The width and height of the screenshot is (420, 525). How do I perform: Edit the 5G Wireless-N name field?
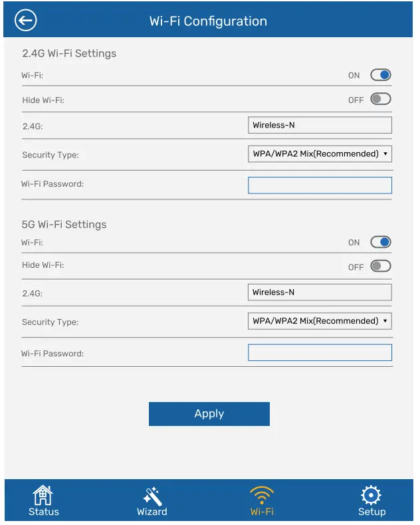pos(320,292)
